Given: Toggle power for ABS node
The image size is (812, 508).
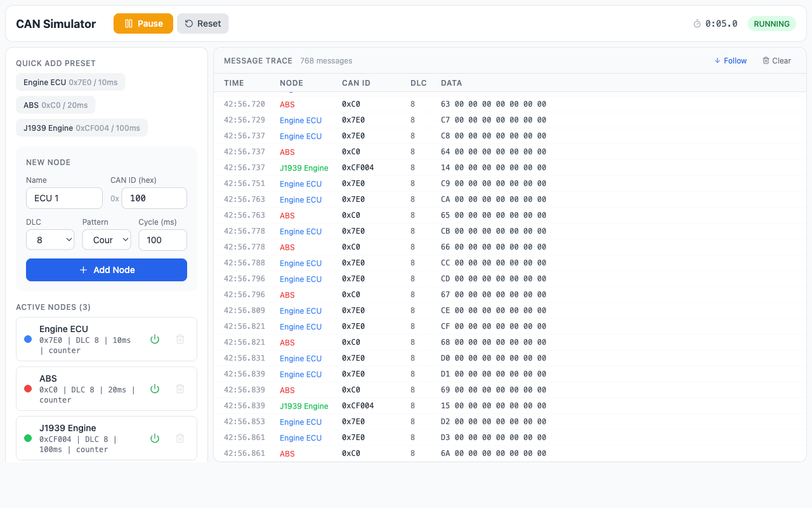Looking at the screenshot, I should (x=155, y=389).
